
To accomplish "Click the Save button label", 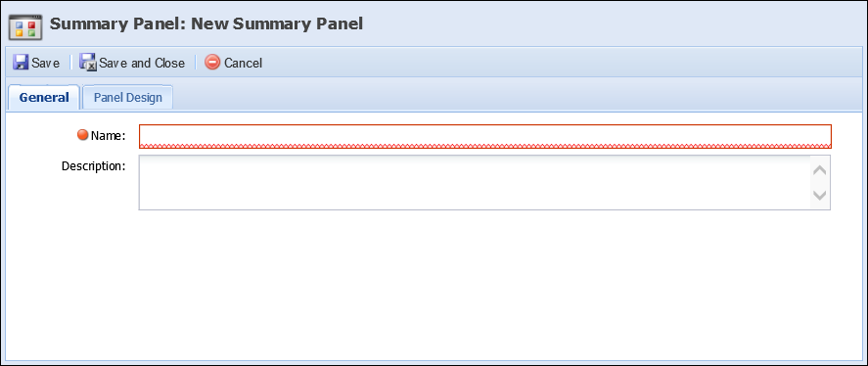I will pyautogui.click(x=45, y=64).
